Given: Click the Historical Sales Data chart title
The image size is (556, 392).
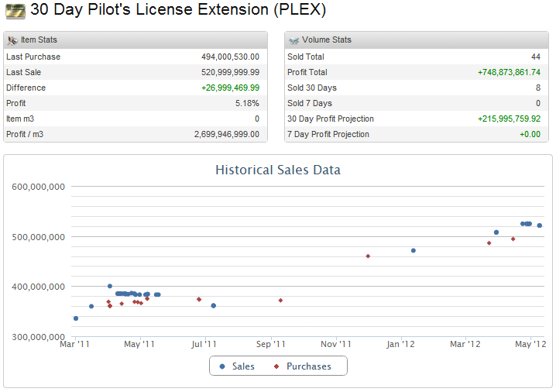Looking at the screenshot, I should [278, 170].
